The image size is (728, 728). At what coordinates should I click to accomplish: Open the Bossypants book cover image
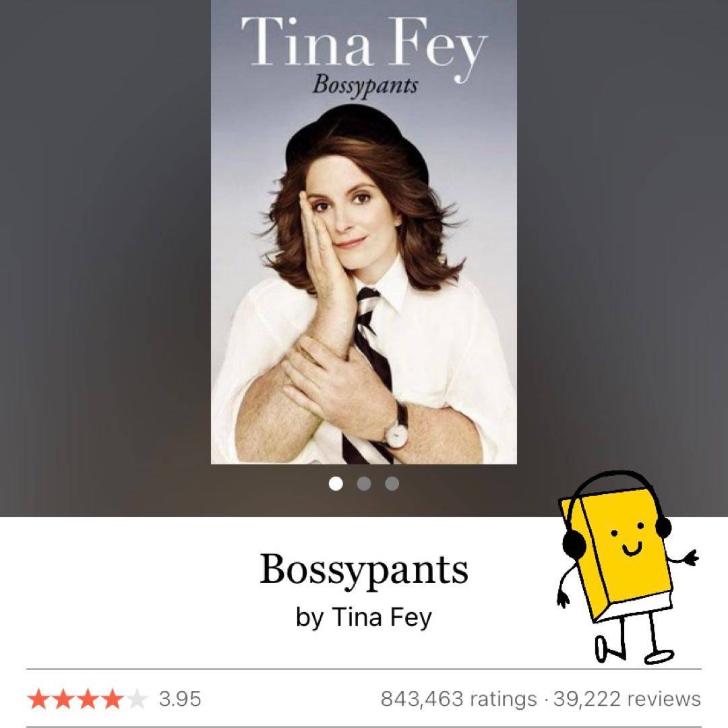363,232
